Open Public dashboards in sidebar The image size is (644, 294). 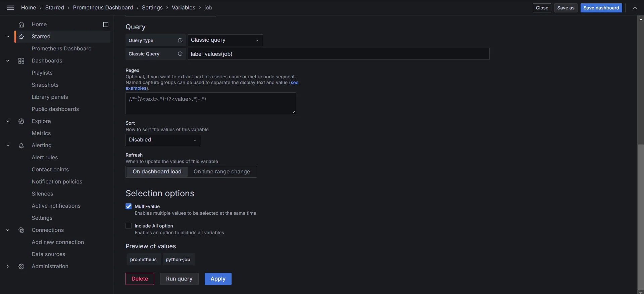55,109
